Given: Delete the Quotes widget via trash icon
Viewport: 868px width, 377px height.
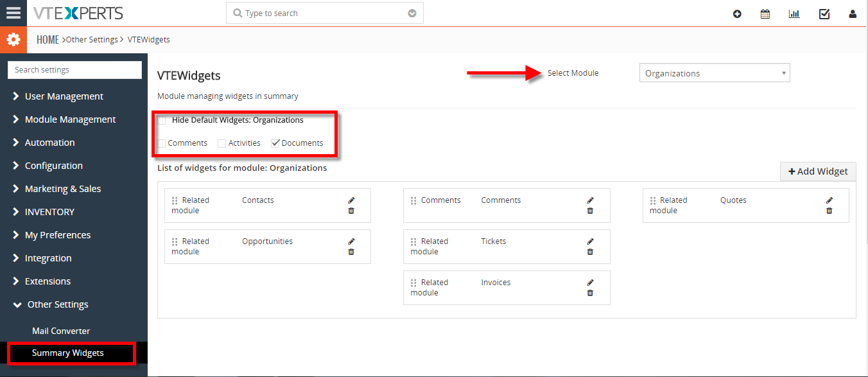Looking at the screenshot, I should 829,211.
